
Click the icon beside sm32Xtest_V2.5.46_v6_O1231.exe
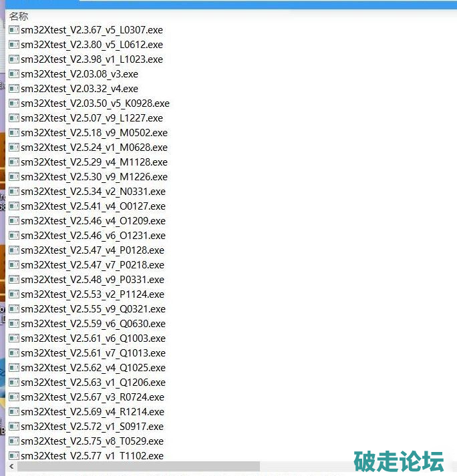[x=13, y=236]
